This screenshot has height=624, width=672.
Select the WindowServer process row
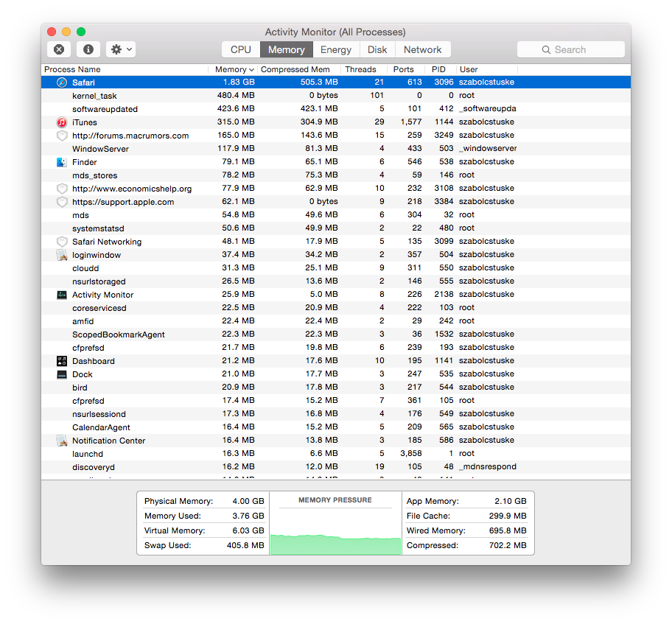point(336,149)
